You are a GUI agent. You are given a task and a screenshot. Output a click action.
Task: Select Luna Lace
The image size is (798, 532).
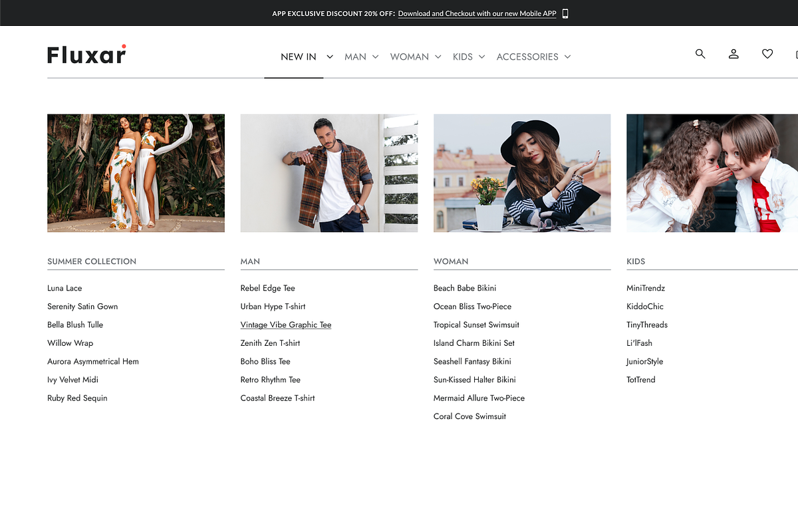(65, 288)
